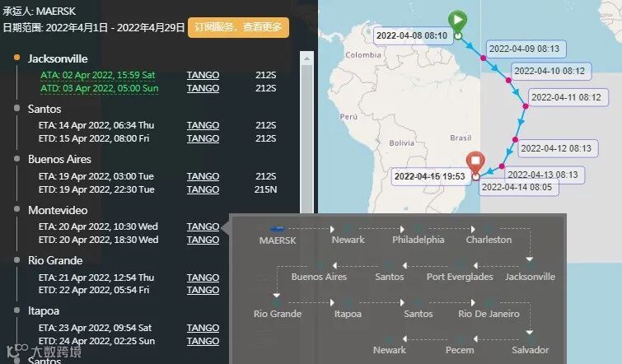The image size is (622, 364).
Task: Click magenta track point for 2022-04-09
Action: pos(483,58)
